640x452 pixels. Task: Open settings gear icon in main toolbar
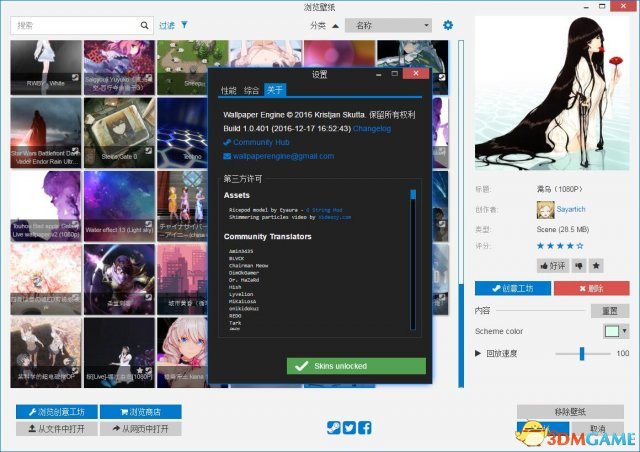(x=448, y=25)
